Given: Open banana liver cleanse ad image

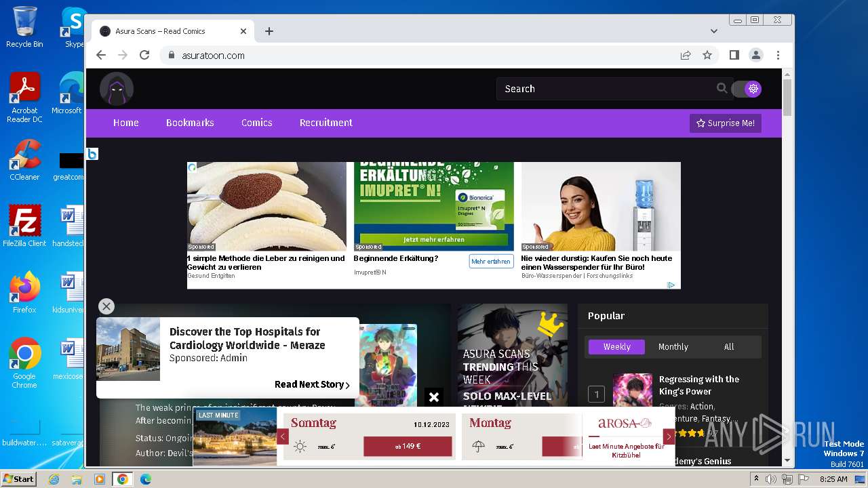Looking at the screenshot, I should point(267,207).
